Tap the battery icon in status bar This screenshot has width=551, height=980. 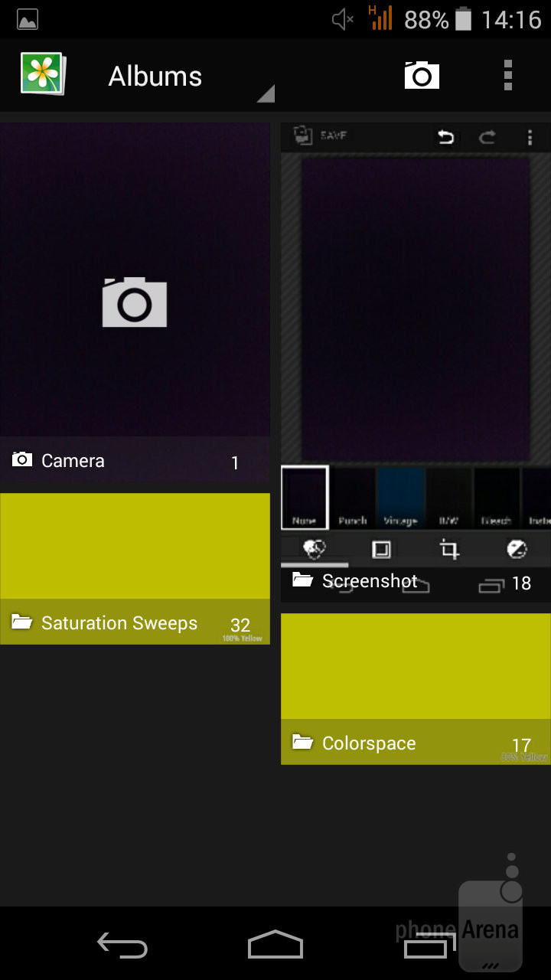pyautogui.click(x=463, y=20)
